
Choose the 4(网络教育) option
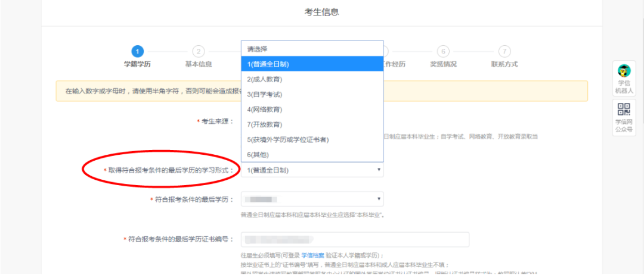[x=311, y=110]
